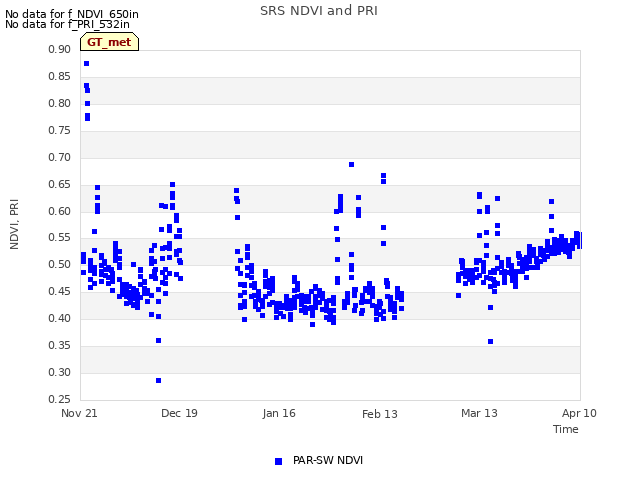
Task: Click the chart title SRS NDVI and PRI
Action: point(319,11)
